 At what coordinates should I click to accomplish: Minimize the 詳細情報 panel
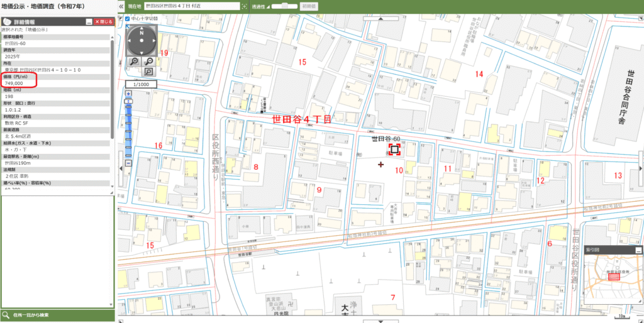pyautogui.click(x=89, y=21)
